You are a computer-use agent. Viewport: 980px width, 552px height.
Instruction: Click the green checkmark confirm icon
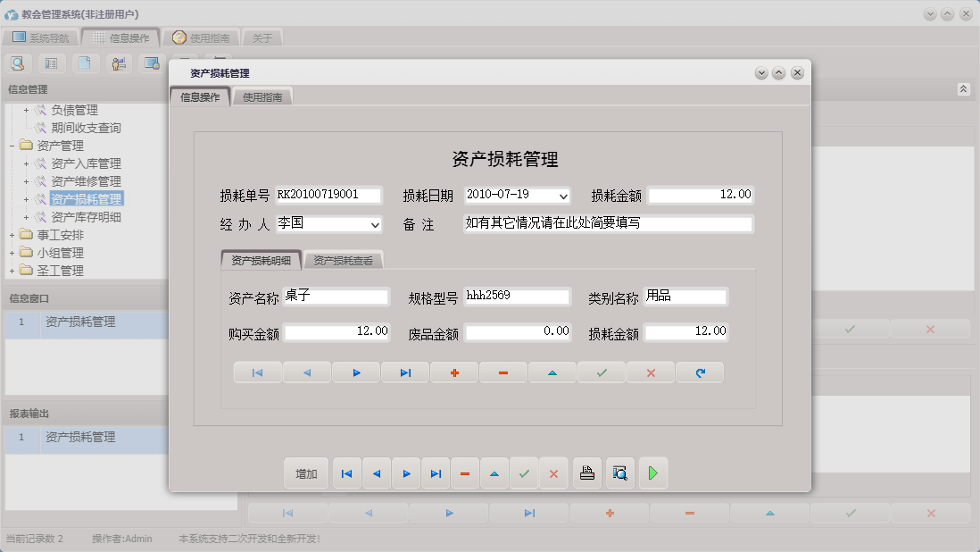601,372
